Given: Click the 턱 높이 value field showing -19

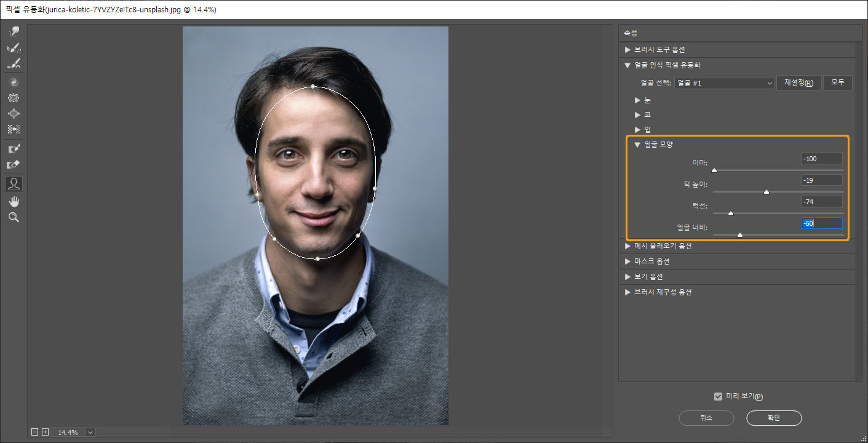Looking at the screenshot, I should pyautogui.click(x=822, y=180).
